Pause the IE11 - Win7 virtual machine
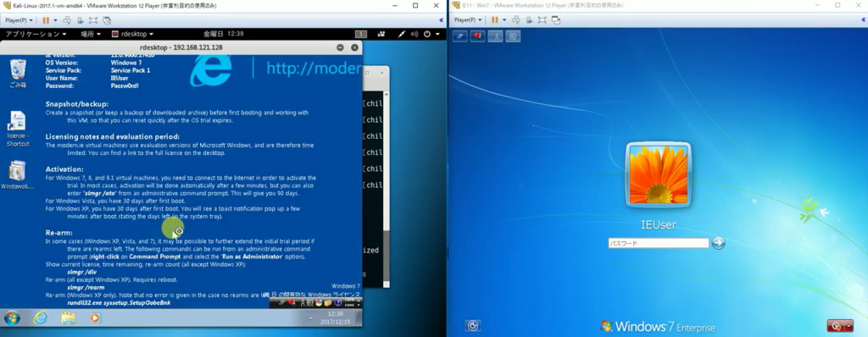The height and width of the screenshot is (337, 868). tap(495, 20)
